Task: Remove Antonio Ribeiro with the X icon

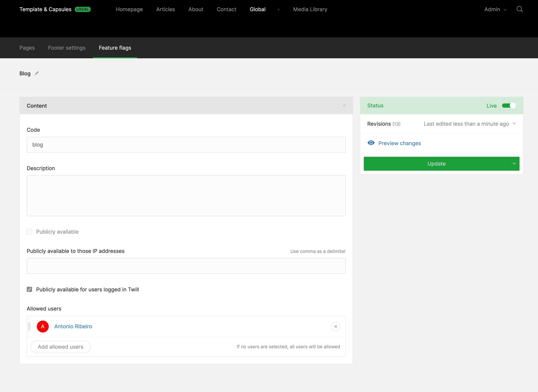Action: 335,327
